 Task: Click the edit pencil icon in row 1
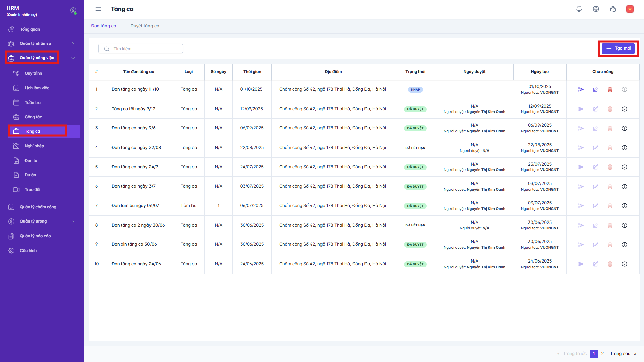click(595, 89)
